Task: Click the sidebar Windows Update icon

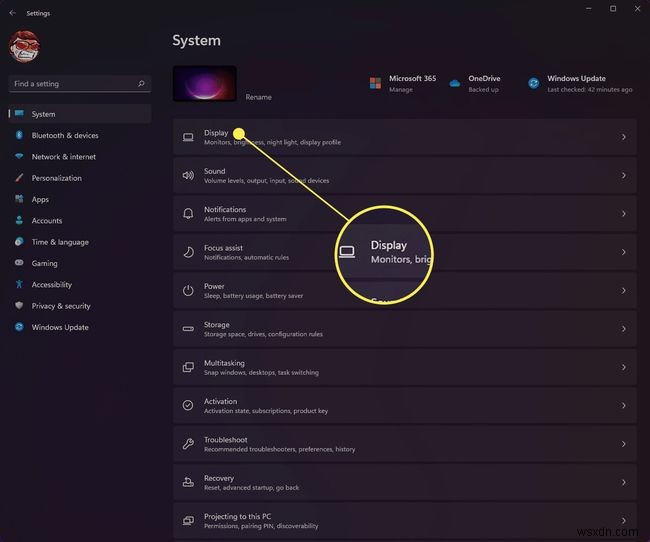Action: pos(19,327)
